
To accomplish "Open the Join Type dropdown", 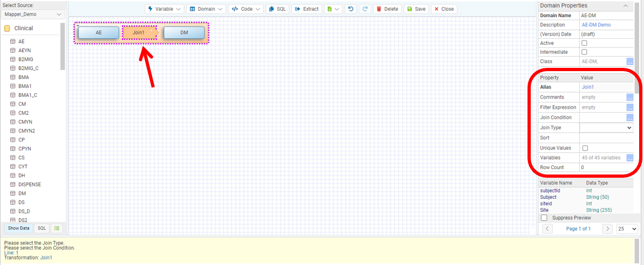I will [x=606, y=128].
